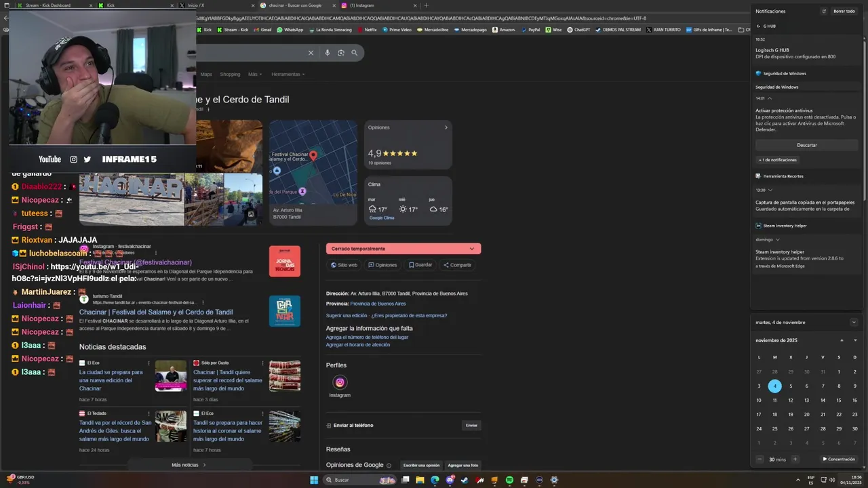Expand the Herramienta Recortes 13:30 notification
Viewport: 868px width, 488px height.
pos(770,190)
